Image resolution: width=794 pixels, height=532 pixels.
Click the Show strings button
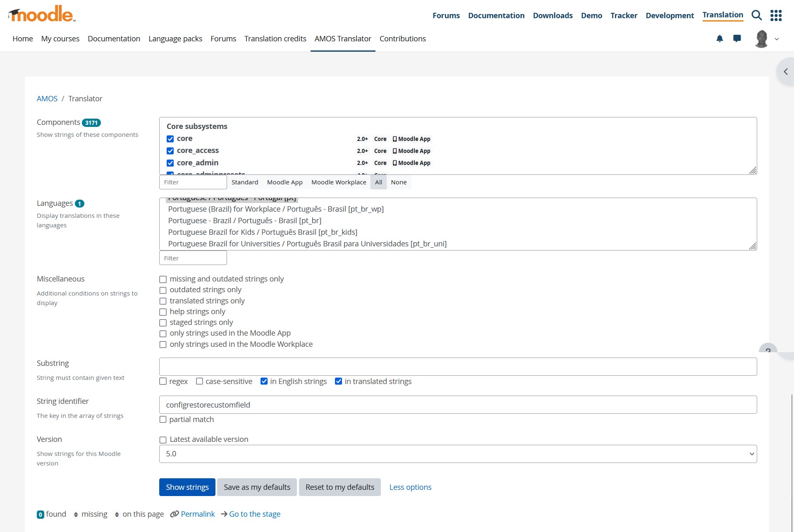pyautogui.click(x=187, y=487)
